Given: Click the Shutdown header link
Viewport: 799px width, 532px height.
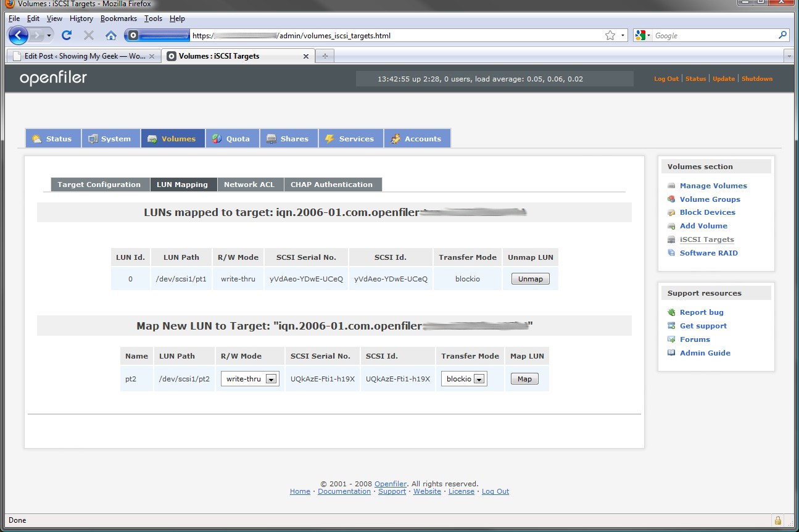Looking at the screenshot, I should [x=757, y=78].
